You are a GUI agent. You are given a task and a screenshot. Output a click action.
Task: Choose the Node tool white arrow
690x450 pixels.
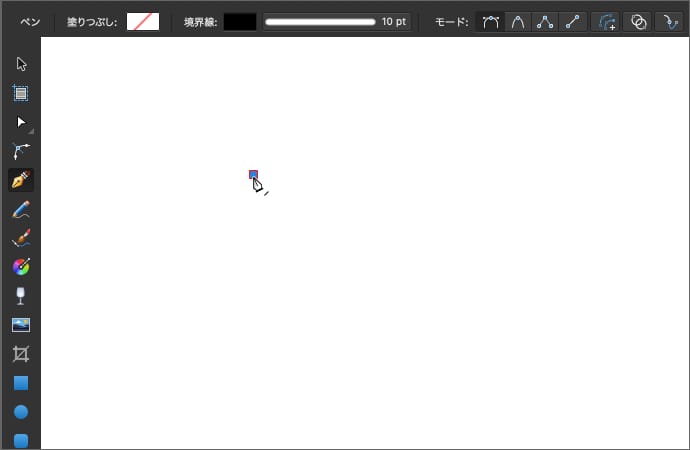coord(21,122)
